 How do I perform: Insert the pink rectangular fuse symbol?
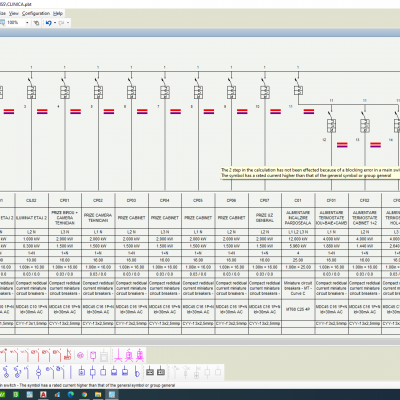point(93,356)
